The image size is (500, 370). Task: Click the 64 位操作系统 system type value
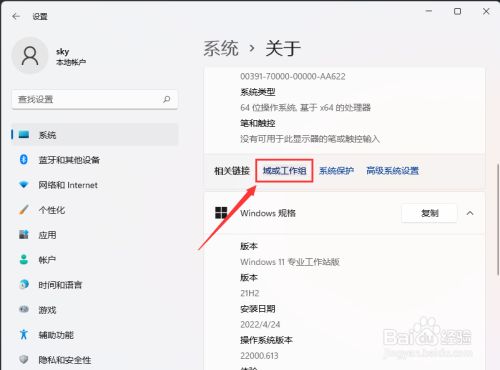point(305,108)
